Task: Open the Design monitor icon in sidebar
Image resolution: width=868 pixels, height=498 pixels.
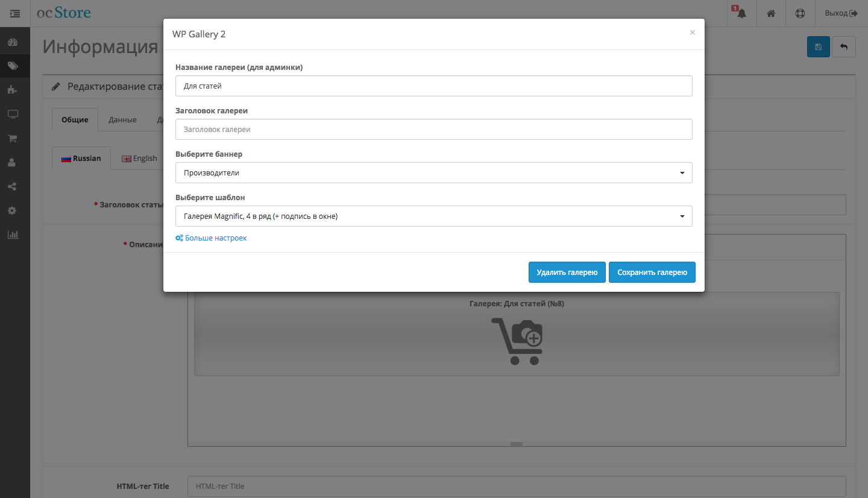Action: (x=13, y=115)
